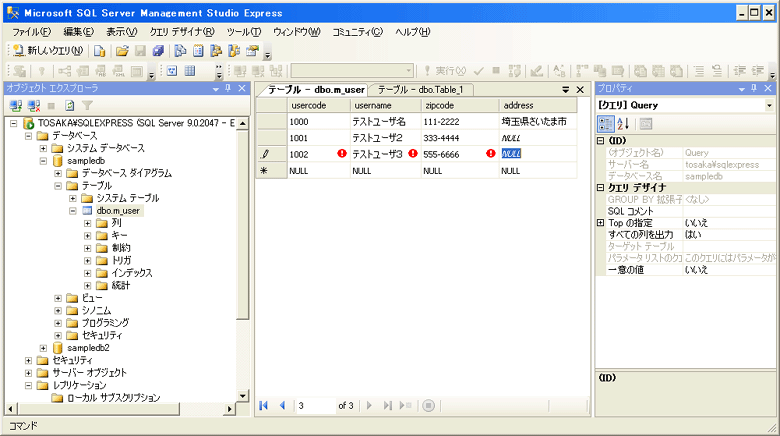
Task: Expand the Top の指定 property
Action: pyautogui.click(x=600, y=223)
